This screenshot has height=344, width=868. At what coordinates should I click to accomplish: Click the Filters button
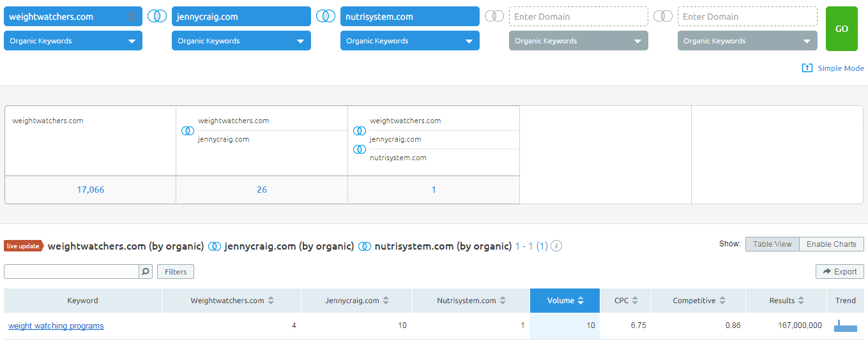[x=176, y=272]
